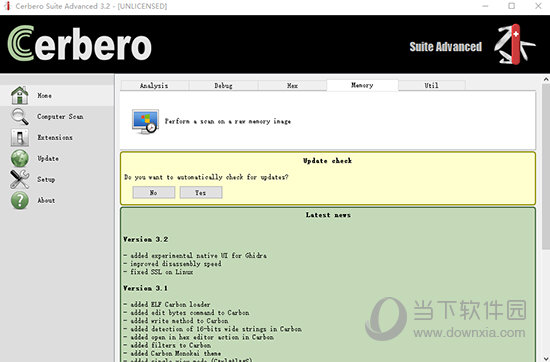550x362 pixels.
Task: Switch to the Analysis tab
Action: tap(154, 86)
